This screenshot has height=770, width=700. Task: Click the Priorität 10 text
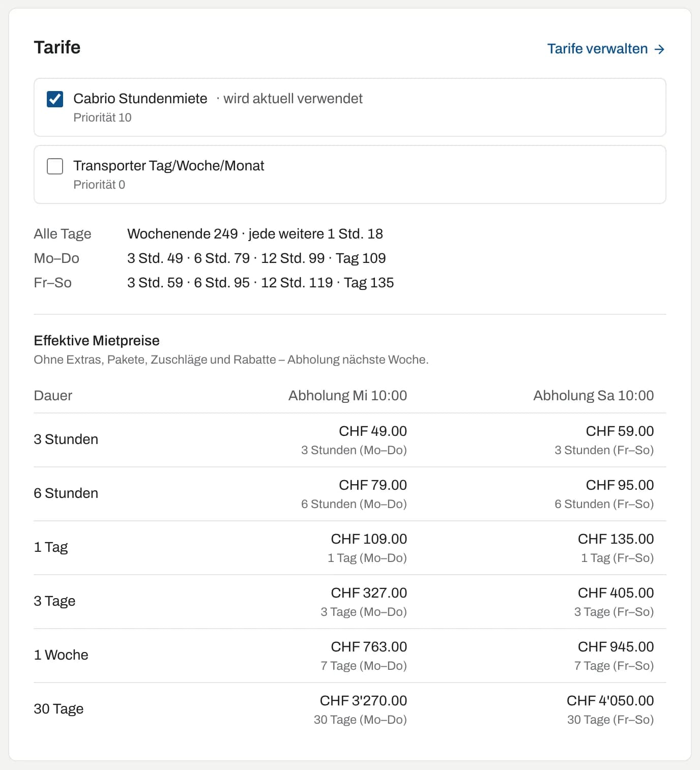(102, 117)
